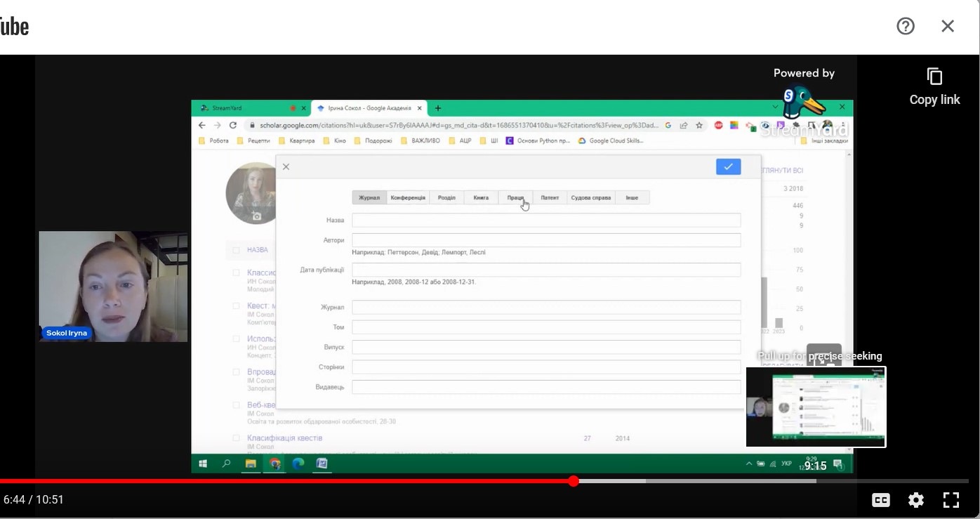Click the Windows Start button
Image resolution: width=980 pixels, height=519 pixels.
click(x=204, y=464)
